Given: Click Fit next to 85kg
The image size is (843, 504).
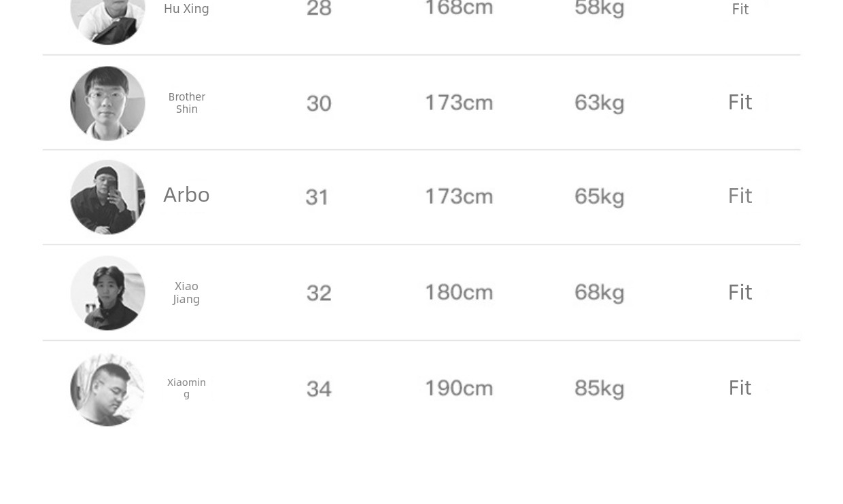Looking at the screenshot, I should coord(740,388).
